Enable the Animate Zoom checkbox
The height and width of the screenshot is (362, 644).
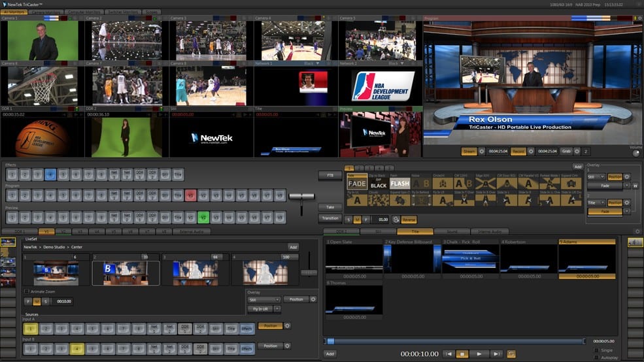click(x=27, y=291)
